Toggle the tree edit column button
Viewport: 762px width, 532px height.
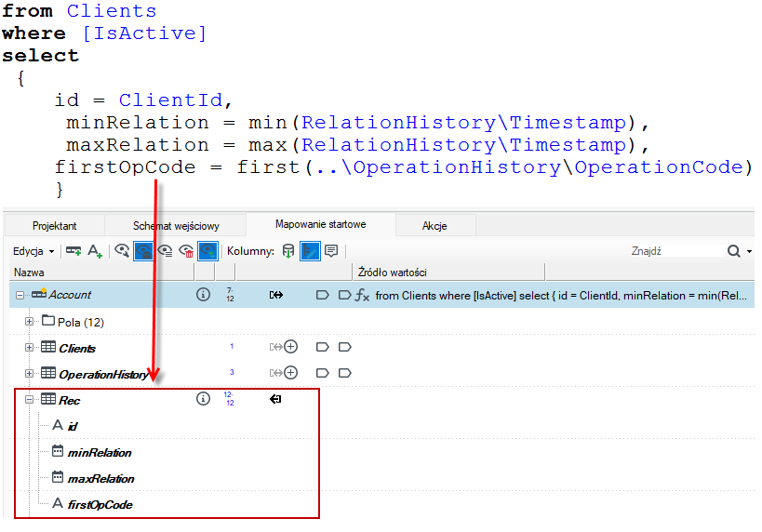coord(310,251)
